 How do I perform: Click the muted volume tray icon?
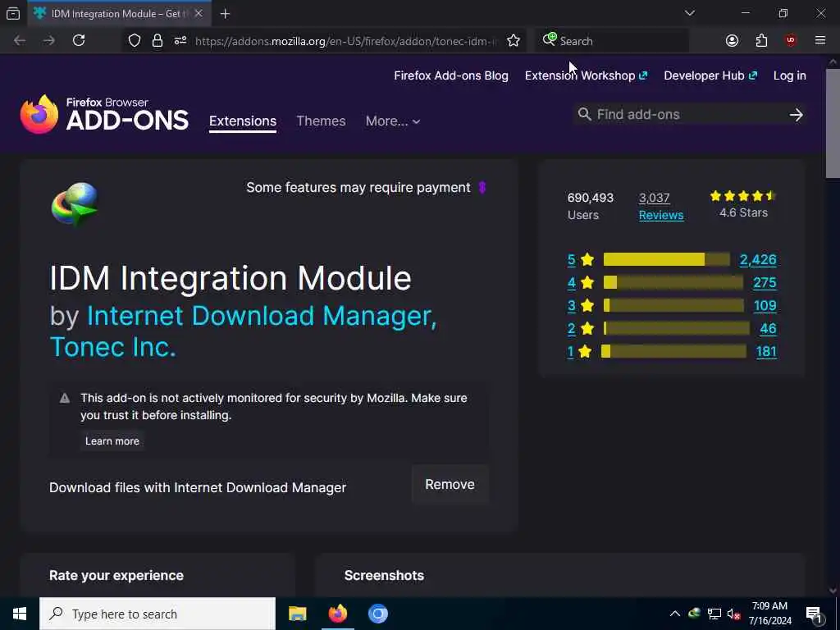point(733,614)
